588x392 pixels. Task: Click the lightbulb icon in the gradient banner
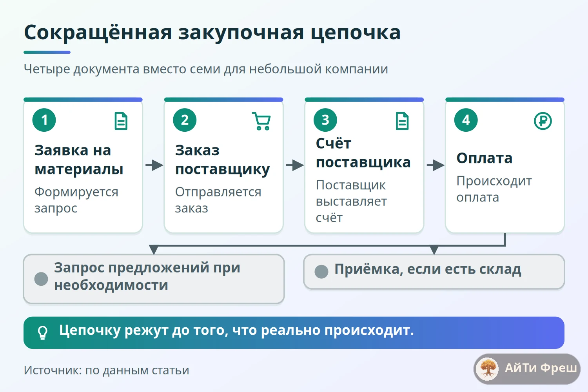click(42, 332)
